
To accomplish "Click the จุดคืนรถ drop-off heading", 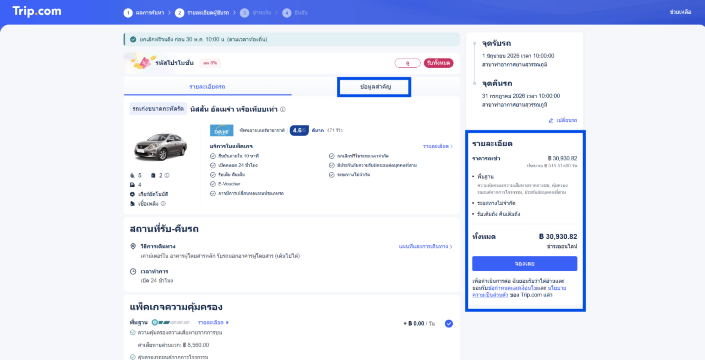I will coord(497,84).
